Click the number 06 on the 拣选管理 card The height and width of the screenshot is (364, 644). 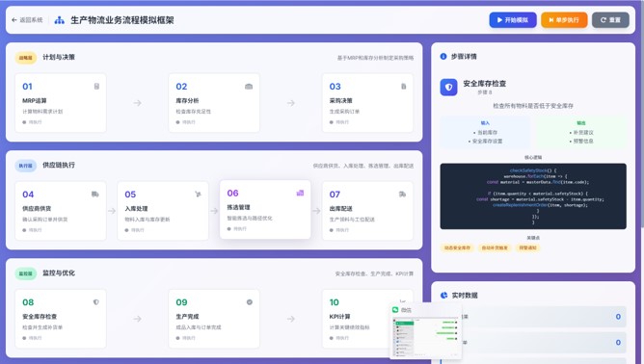click(x=233, y=193)
